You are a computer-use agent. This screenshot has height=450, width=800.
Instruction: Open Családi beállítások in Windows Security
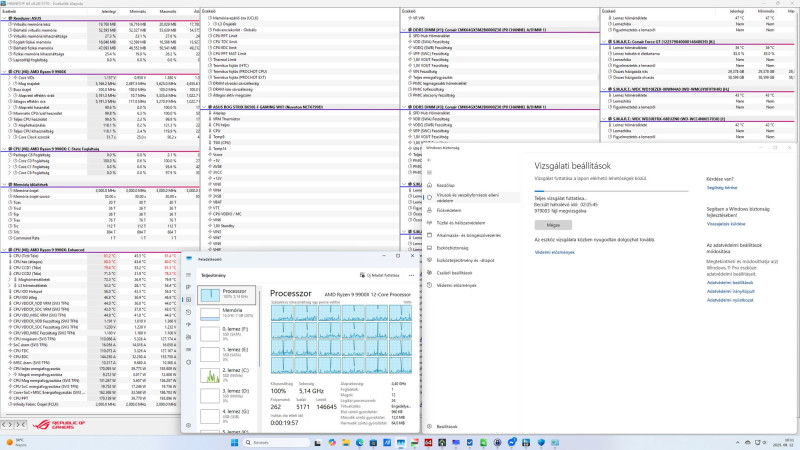(x=454, y=273)
